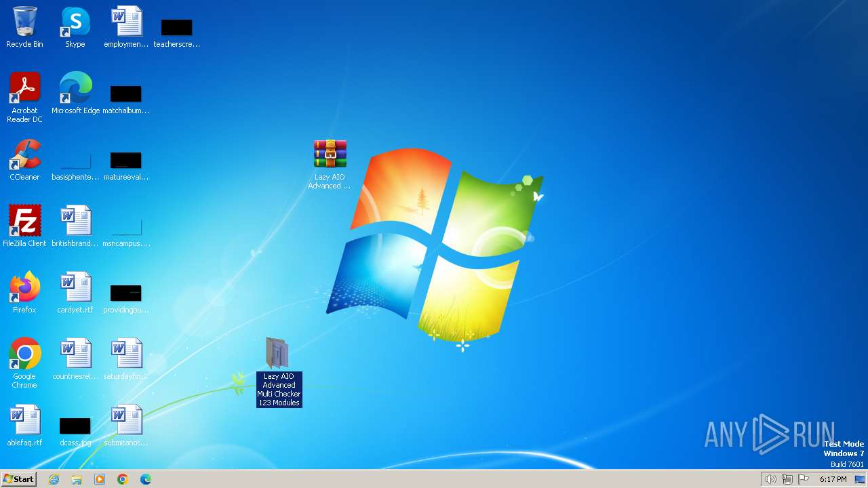Select submitanot... Word document
This screenshot has height=488, width=868.
pyautogui.click(x=126, y=426)
